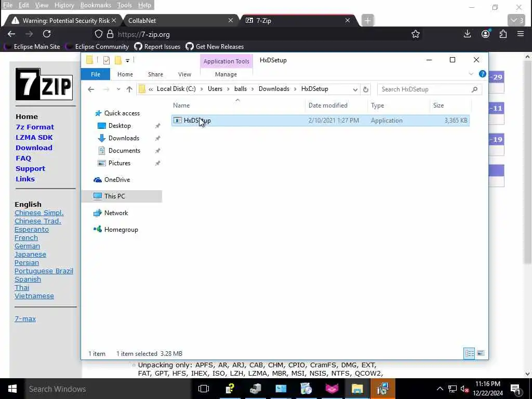
Task: Open Network in navigation pane
Action: [x=116, y=212]
